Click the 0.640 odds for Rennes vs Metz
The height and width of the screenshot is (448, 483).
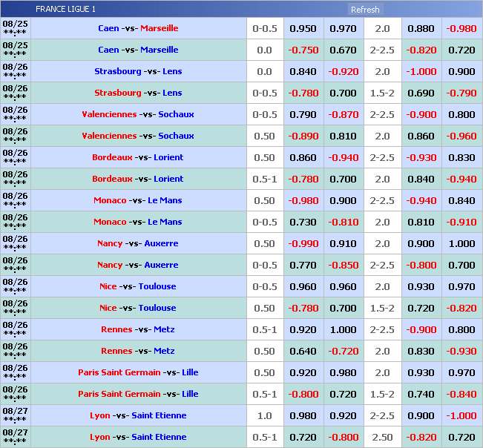(x=303, y=352)
